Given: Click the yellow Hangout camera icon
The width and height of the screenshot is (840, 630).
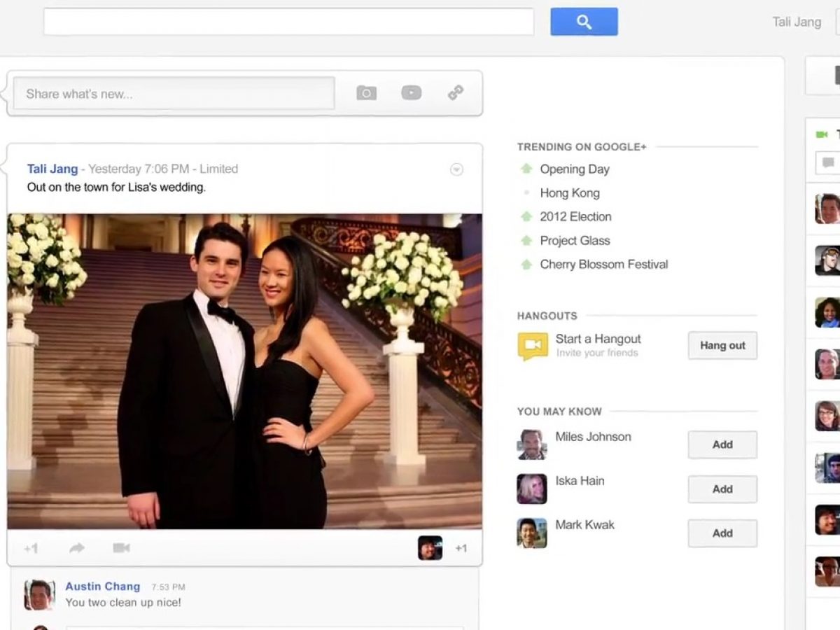Looking at the screenshot, I should tap(533, 346).
